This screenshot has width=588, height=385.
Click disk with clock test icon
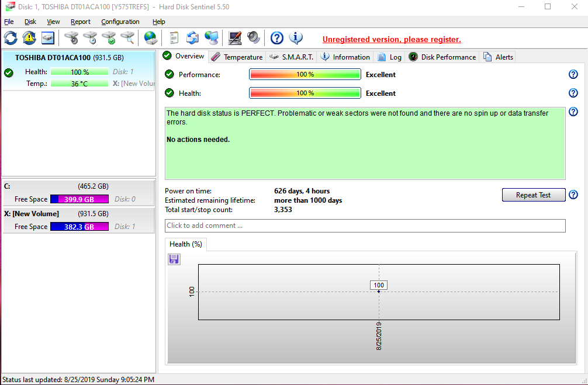click(90, 38)
